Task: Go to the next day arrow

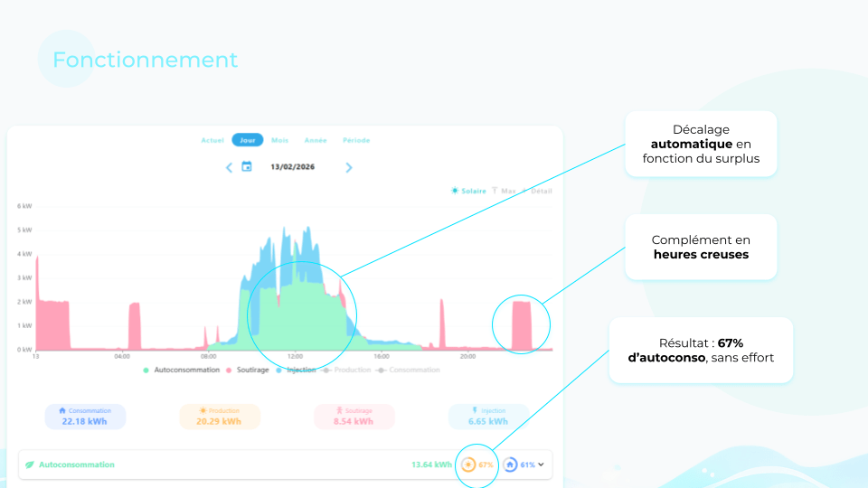Action: click(x=349, y=167)
